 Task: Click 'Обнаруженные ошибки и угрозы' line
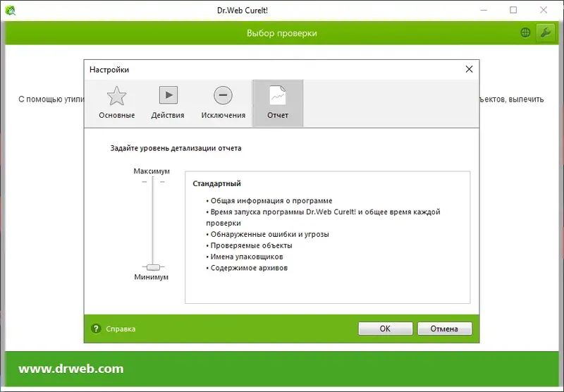point(267,234)
